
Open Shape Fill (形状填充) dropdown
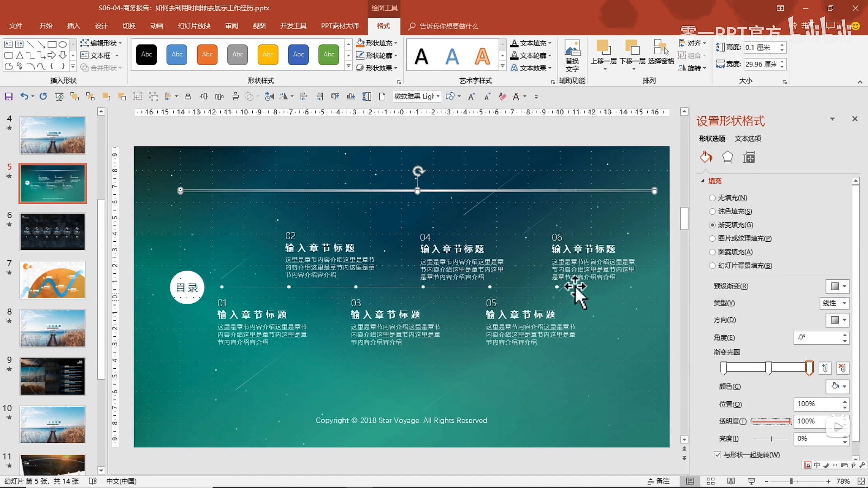pos(377,43)
